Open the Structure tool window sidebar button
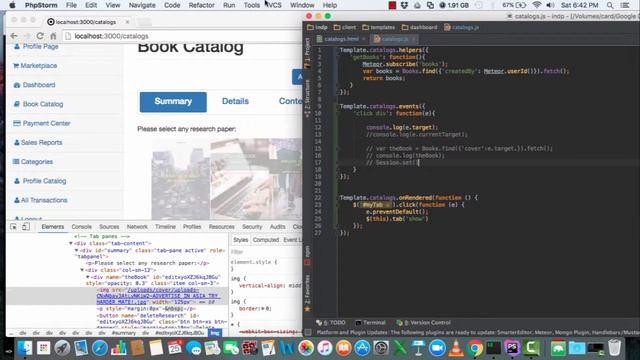The image size is (640, 360). point(307,98)
